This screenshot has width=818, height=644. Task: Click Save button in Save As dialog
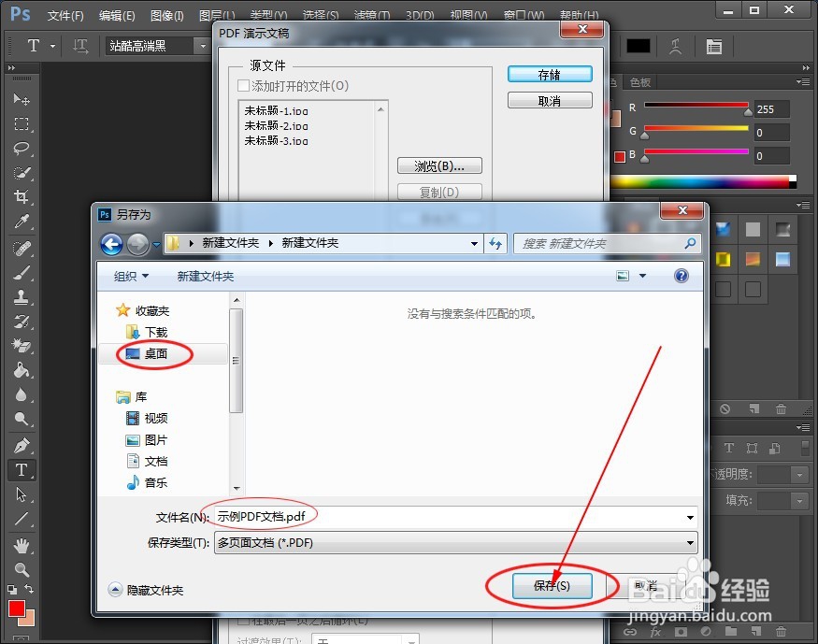552,586
